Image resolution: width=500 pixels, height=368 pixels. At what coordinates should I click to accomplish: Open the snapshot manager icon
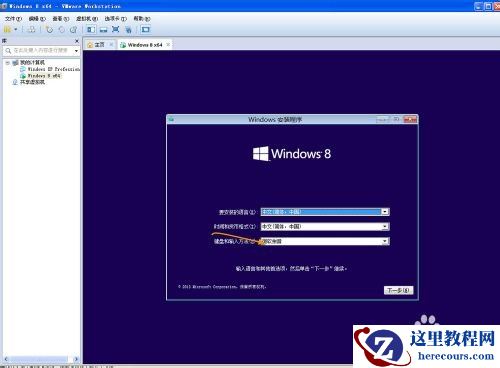73,30
